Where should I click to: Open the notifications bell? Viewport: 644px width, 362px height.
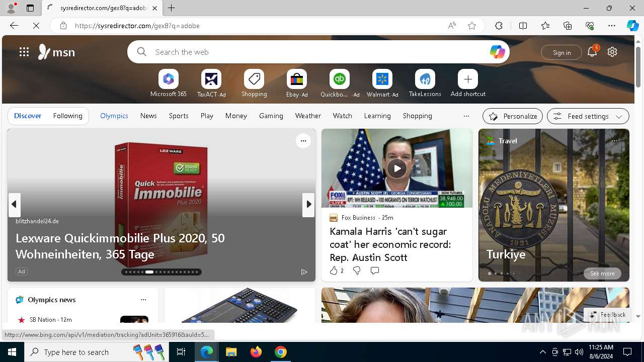[592, 52]
